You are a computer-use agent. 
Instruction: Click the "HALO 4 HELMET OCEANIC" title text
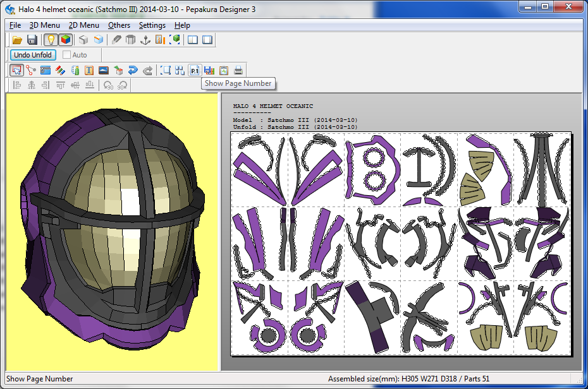pyautogui.click(x=273, y=106)
